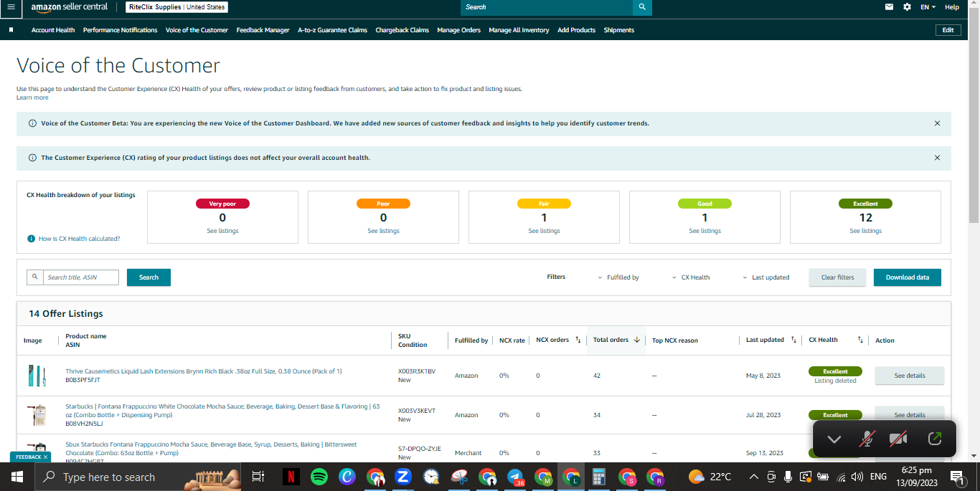The height and width of the screenshot is (491, 980).
Task: Open How is CX Health calculated link
Action: 79,239
